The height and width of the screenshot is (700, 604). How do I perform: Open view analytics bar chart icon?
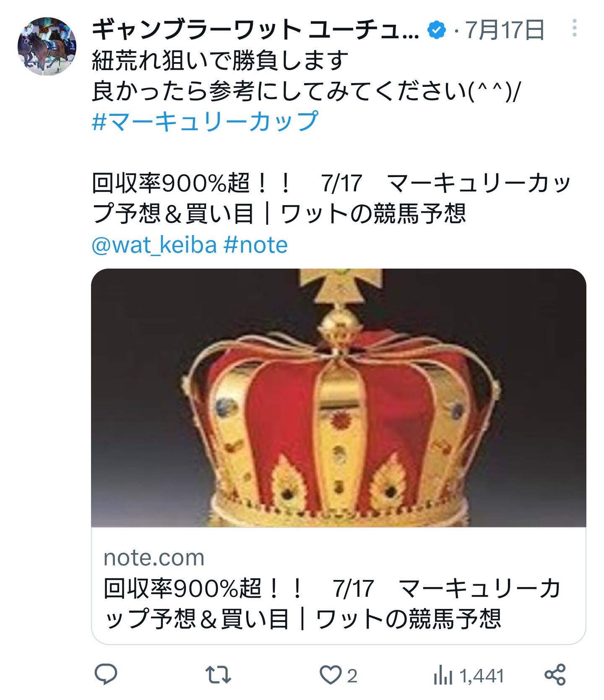click(x=443, y=675)
